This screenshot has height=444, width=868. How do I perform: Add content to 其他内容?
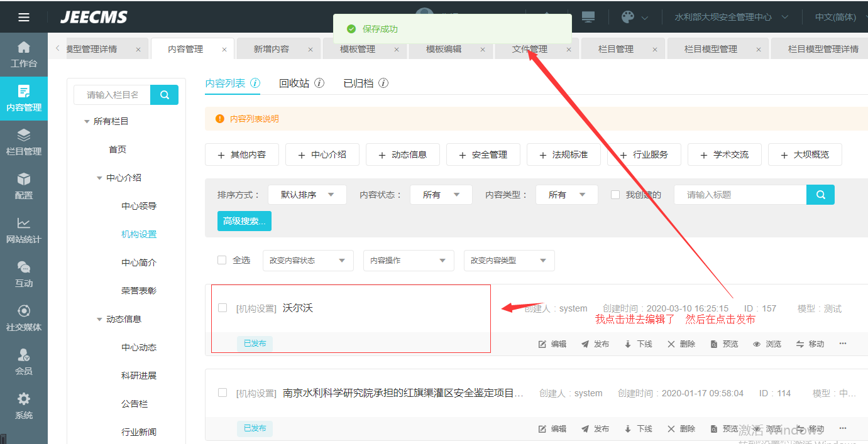242,154
